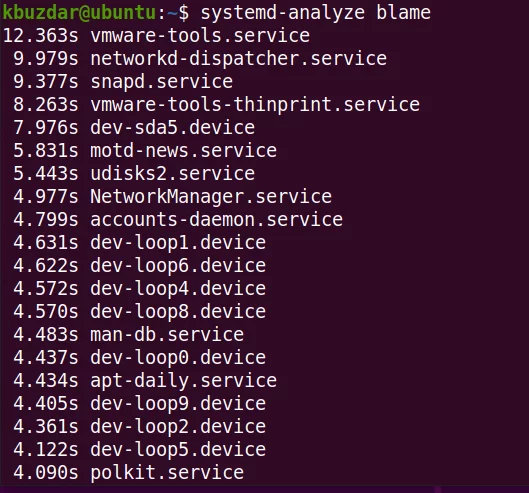Click the 12.363s time value
The height and width of the screenshot is (493, 529).
coord(40,35)
